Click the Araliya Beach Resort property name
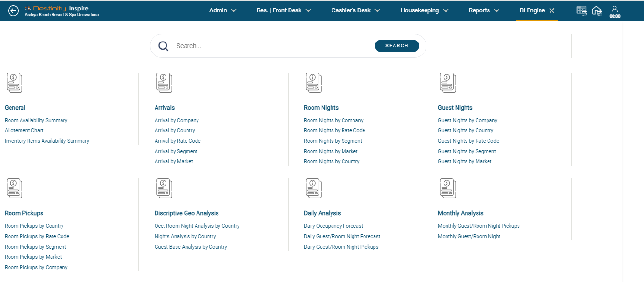The width and height of the screenshot is (644, 282). pyautogui.click(x=62, y=15)
